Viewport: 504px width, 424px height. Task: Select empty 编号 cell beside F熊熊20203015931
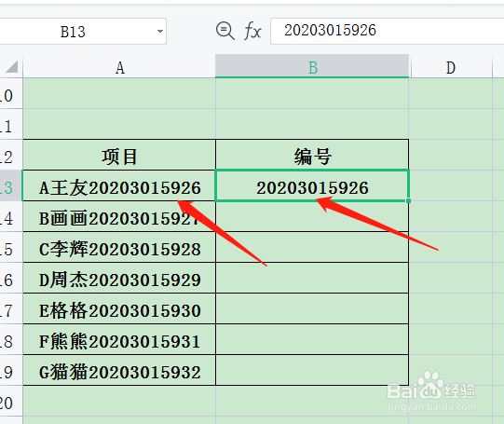pos(312,340)
